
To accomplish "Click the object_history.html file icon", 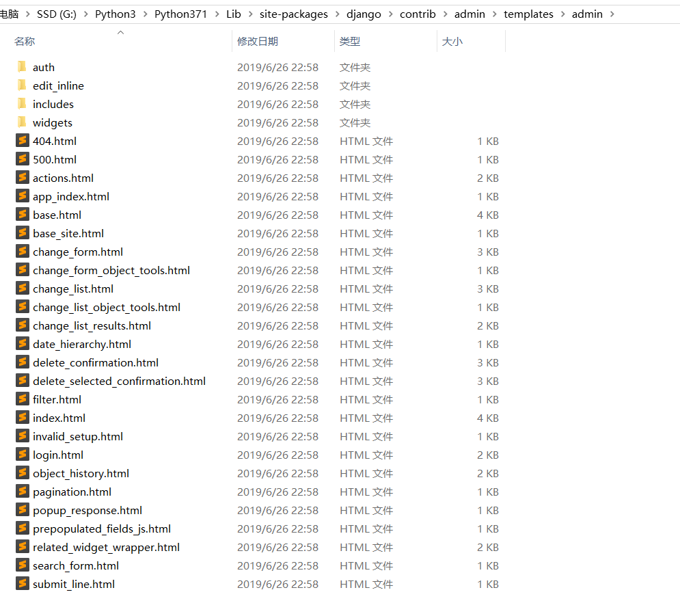I will tap(23, 473).
